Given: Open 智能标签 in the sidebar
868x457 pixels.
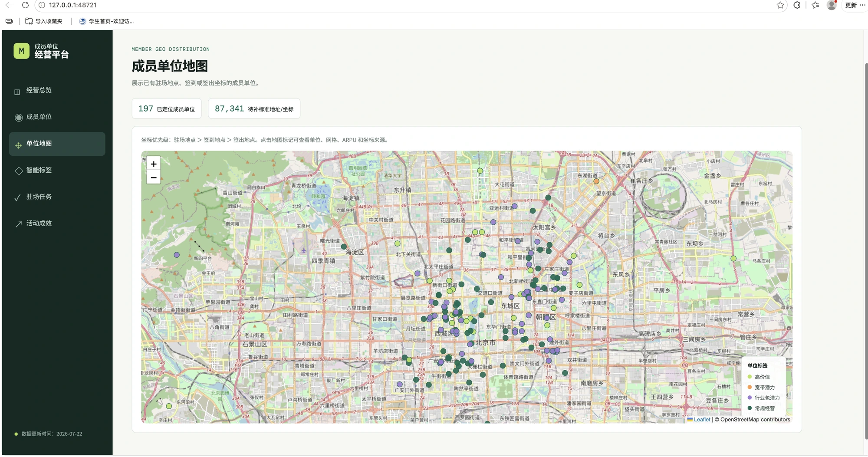Looking at the screenshot, I should point(57,170).
